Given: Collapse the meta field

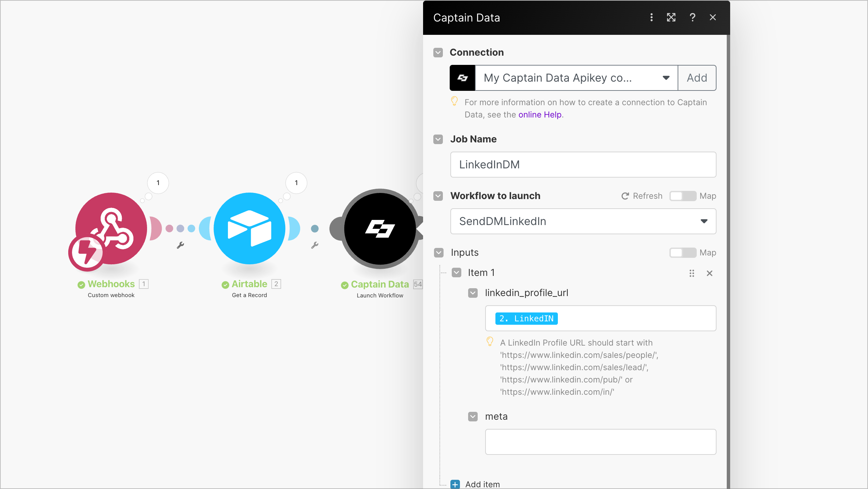Looking at the screenshot, I should [x=473, y=417].
